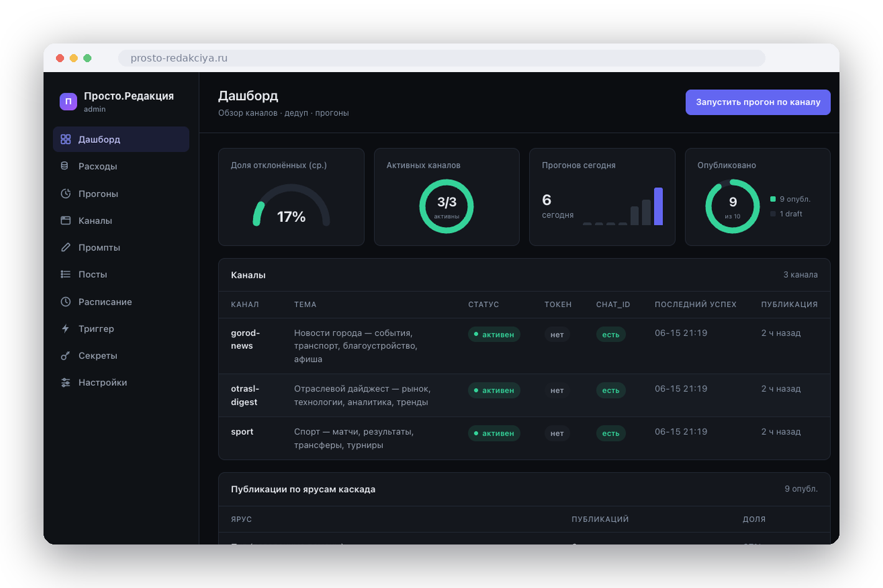Click the Секреты key icon
This screenshot has width=883, height=588.
(65, 356)
